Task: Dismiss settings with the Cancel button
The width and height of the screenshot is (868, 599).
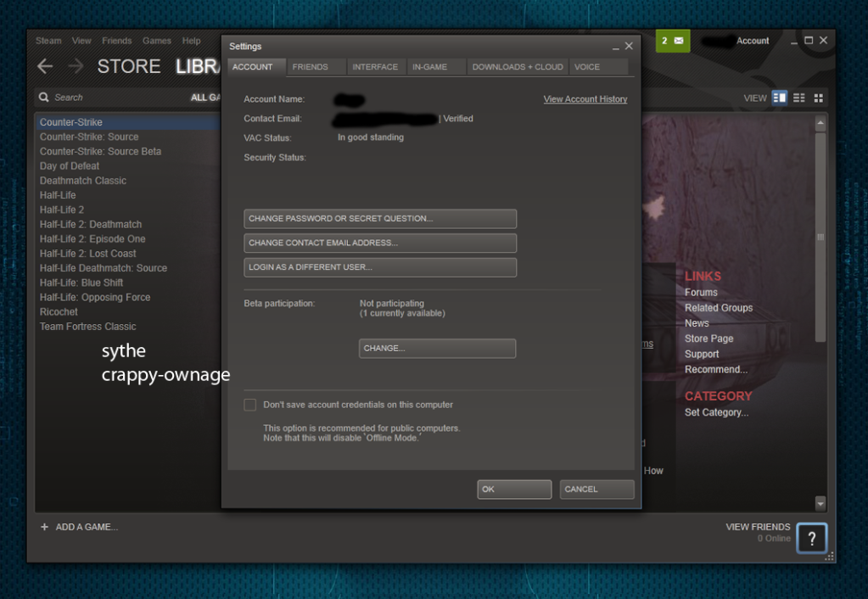Action: [596, 490]
